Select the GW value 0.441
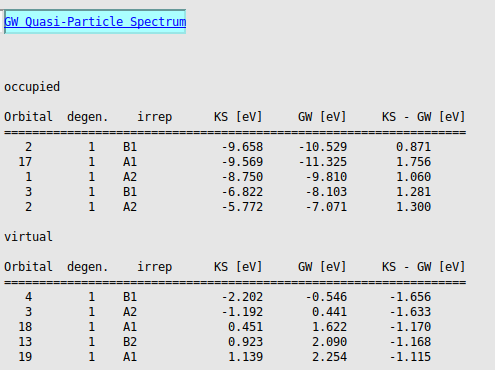 329,312
